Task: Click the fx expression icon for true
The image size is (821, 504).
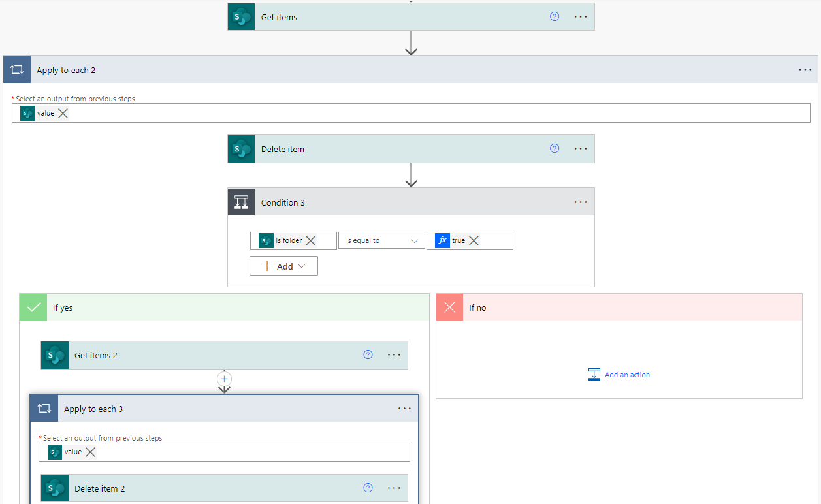Action: point(443,240)
